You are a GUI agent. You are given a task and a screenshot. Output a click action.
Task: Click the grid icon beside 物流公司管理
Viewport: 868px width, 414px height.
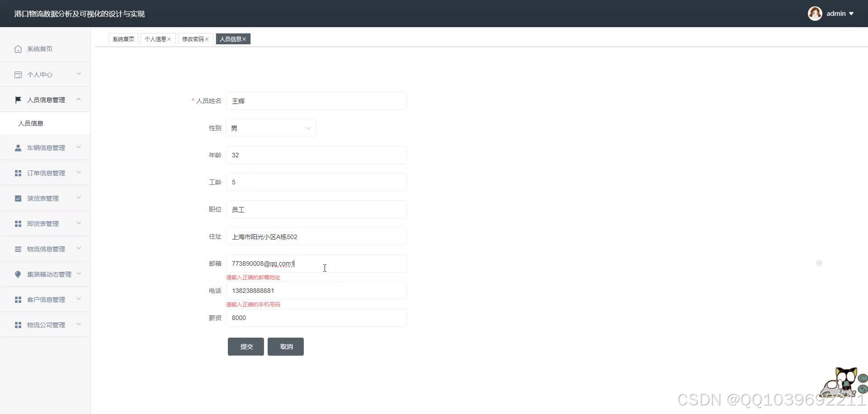(18, 325)
